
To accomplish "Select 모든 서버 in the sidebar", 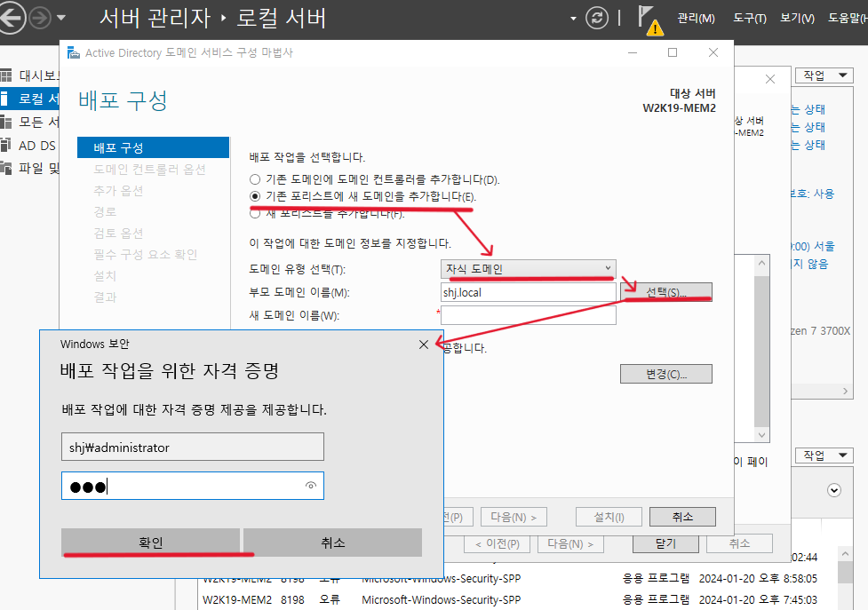I will [x=30, y=122].
